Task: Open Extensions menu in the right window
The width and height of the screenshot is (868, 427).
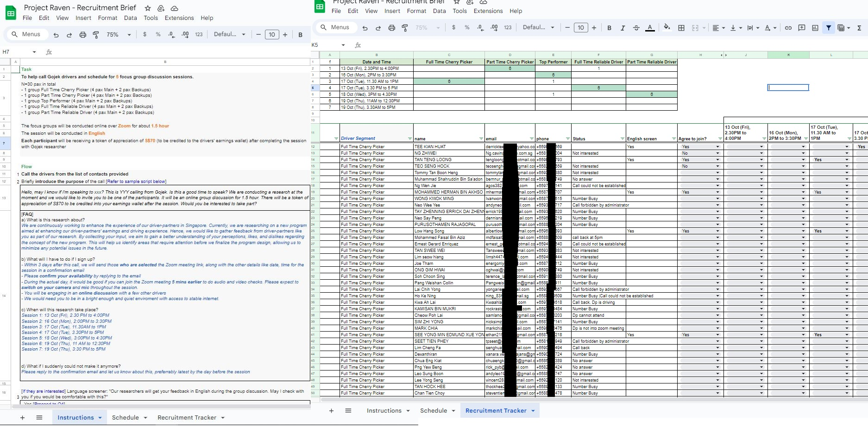Action: pyautogui.click(x=488, y=11)
